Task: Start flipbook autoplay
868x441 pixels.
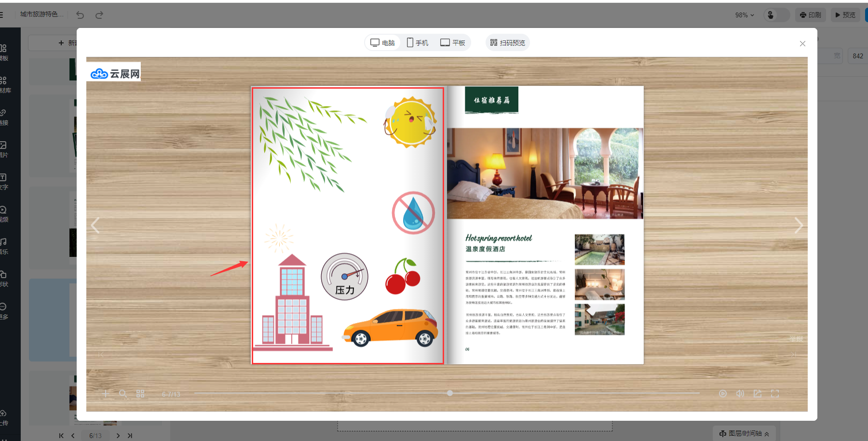Action: click(723, 394)
